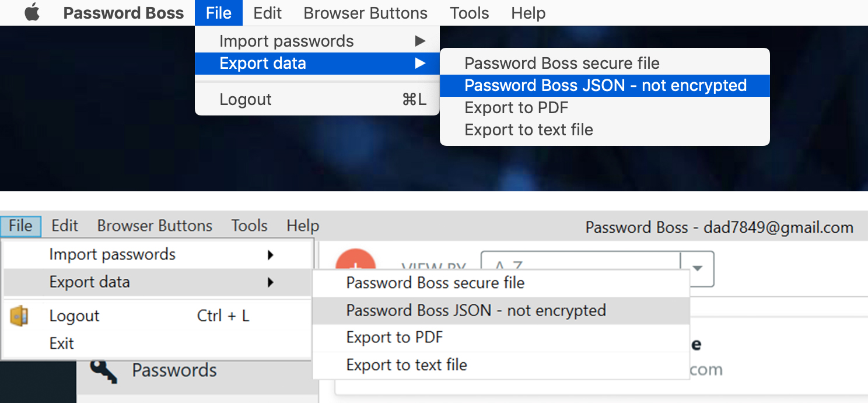Open the bold Password Boss app menu
The width and height of the screenshot is (868, 403).
[x=123, y=13]
